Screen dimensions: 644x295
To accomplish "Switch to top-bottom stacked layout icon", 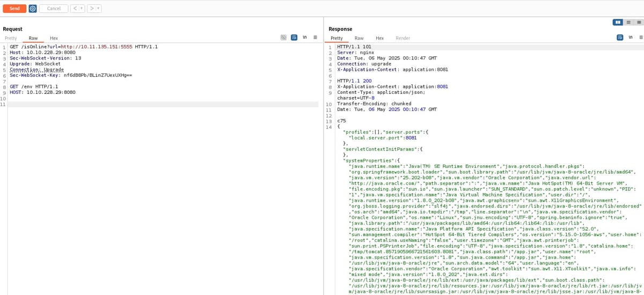I will pyautogui.click(x=628, y=23).
